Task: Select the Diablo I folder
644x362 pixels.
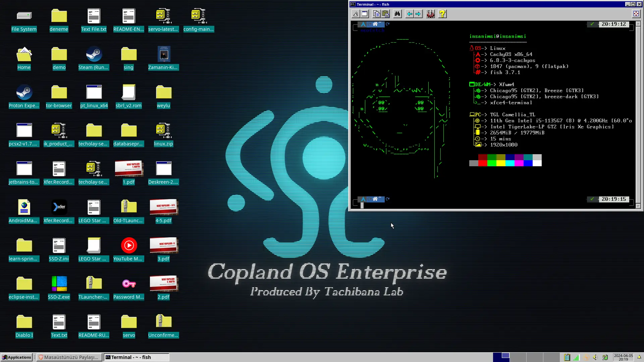Action: click(24, 326)
